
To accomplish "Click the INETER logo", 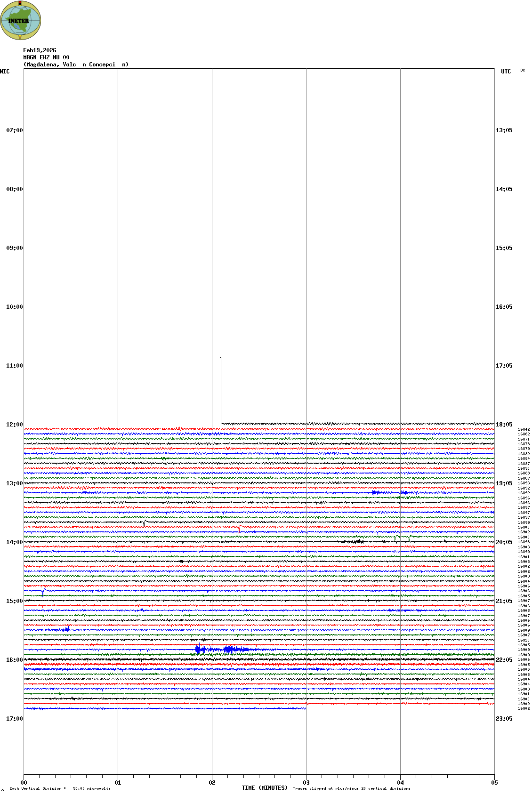I will coord(20,21).
